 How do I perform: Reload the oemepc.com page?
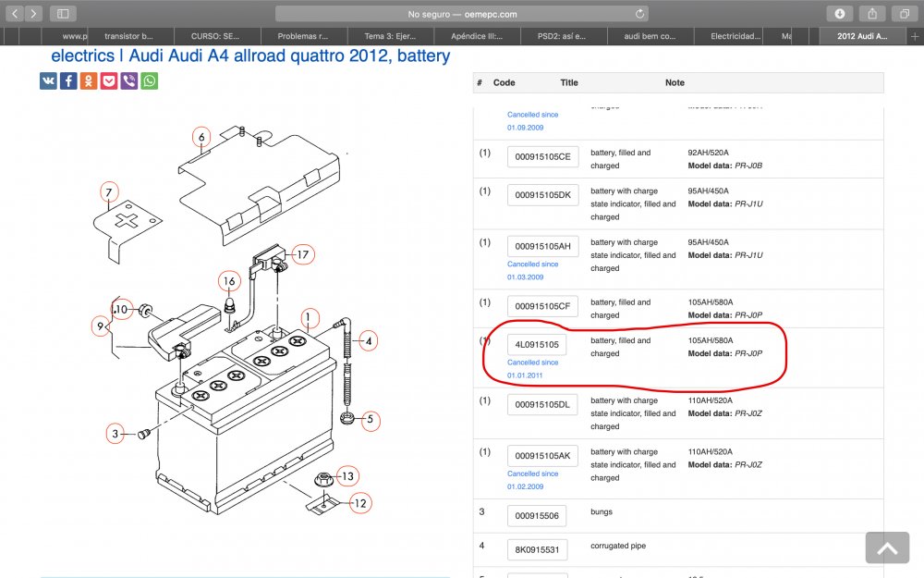click(x=639, y=14)
